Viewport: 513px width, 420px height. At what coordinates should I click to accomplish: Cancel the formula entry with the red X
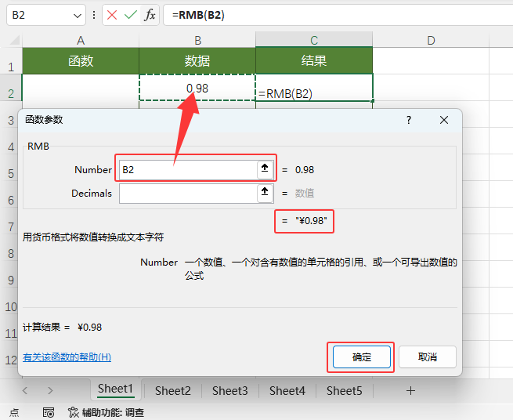click(112, 15)
